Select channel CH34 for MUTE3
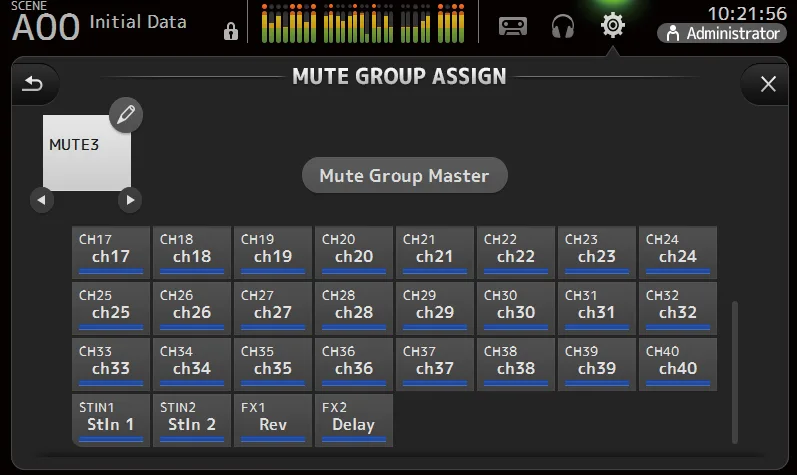Screen dimensions: 797x475 [x=192, y=364]
